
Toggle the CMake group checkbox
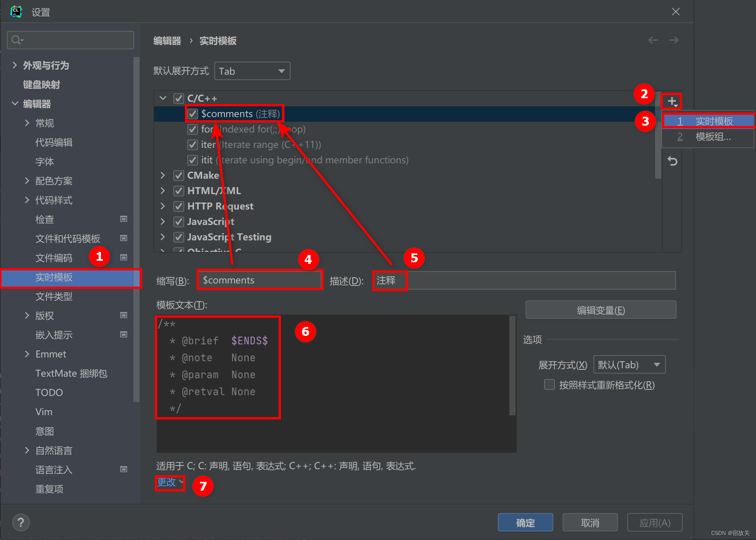click(x=179, y=176)
